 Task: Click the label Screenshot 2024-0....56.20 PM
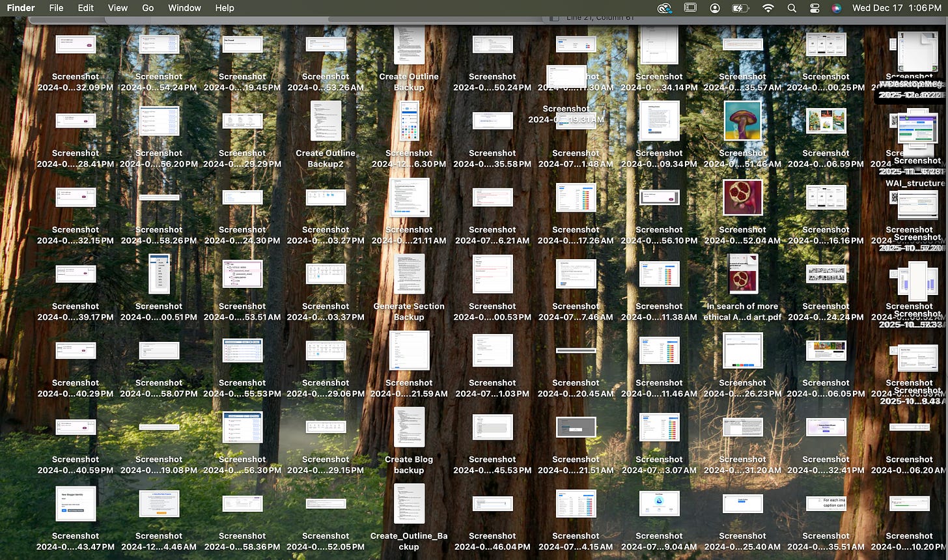tap(159, 159)
